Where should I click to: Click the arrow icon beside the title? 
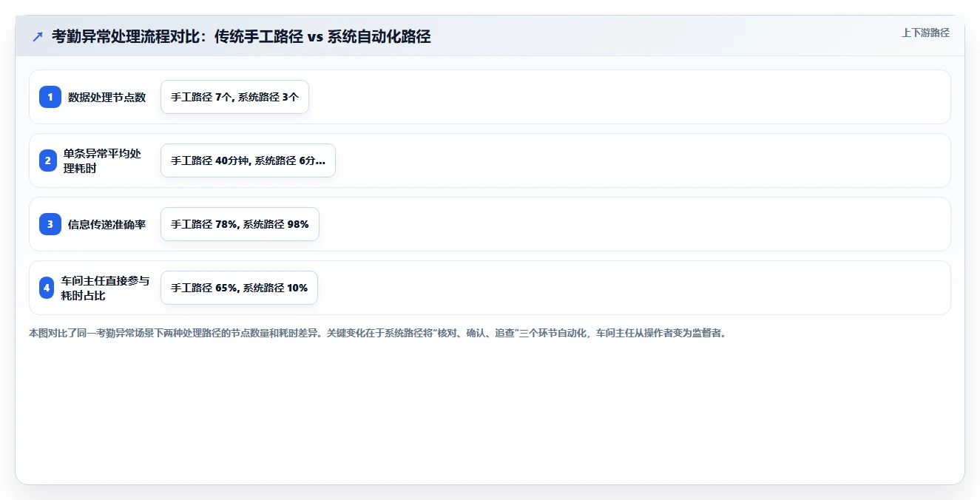pyautogui.click(x=38, y=36)
